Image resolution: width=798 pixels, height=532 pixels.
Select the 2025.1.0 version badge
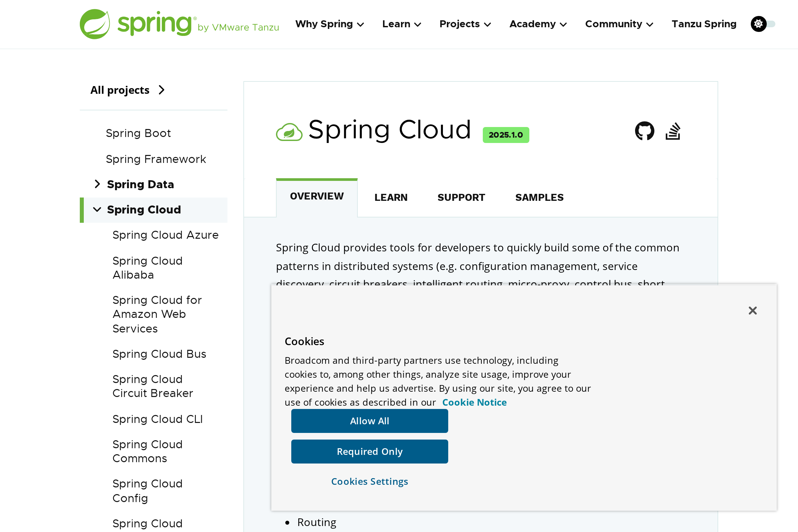click(506, 134)
